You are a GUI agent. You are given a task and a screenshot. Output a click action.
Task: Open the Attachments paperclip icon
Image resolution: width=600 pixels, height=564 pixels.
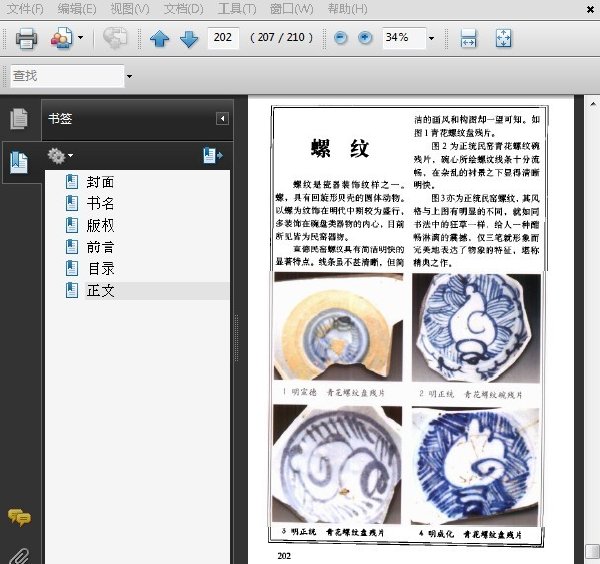click(x=19, y=556)
